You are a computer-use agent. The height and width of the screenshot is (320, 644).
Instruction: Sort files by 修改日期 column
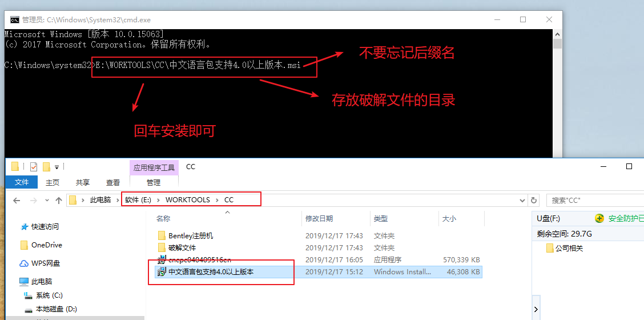(x=319, y=219)
